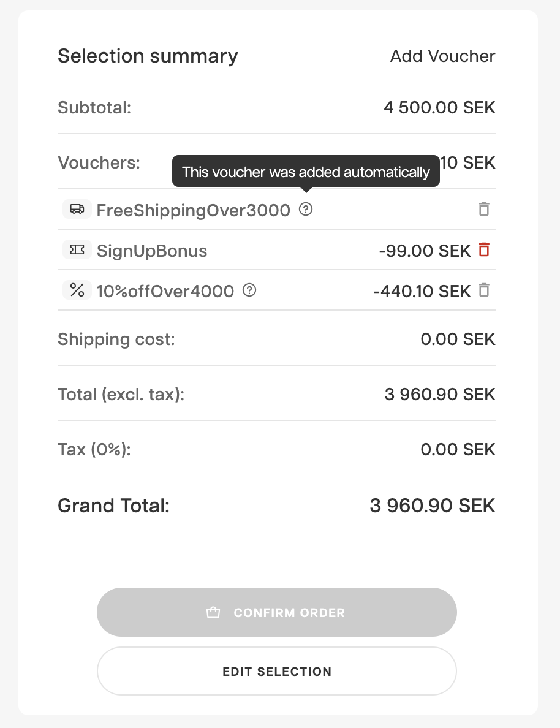Select the FreeShippingOver3000 voucher name
The width and height of the screenshot is (560, 728).
tap(193, 210)
